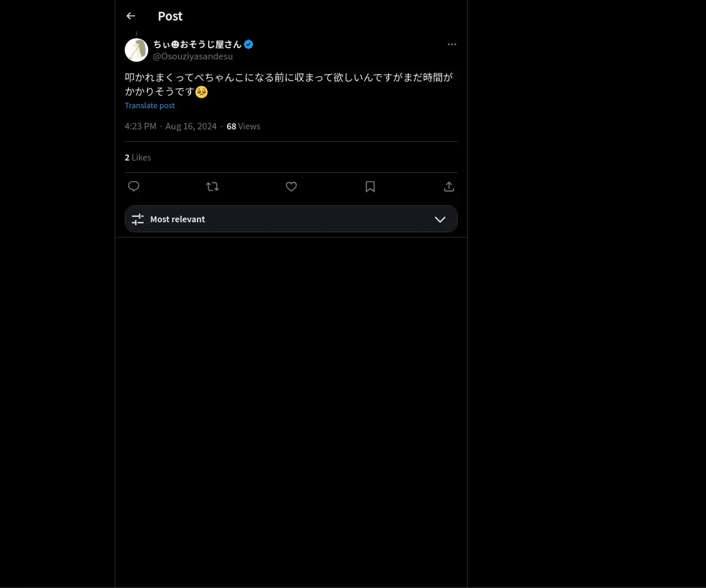This screenshot has width=706, height=588.
Task: Click the sliders filter icon beside Most relevant
Action: click(138, 219)
